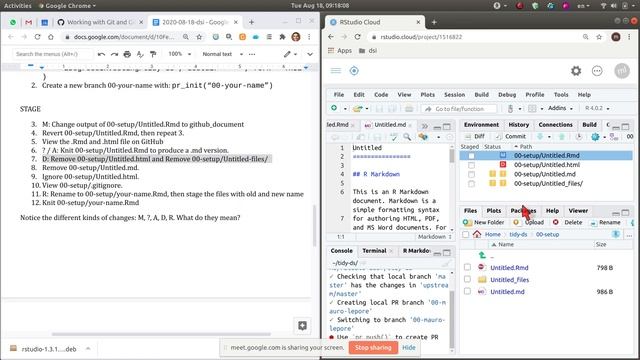Viewport: 640px width, 360px height.
Task: Click the print icon in Google Docs toolbar
Action: (x=127, y=54)
